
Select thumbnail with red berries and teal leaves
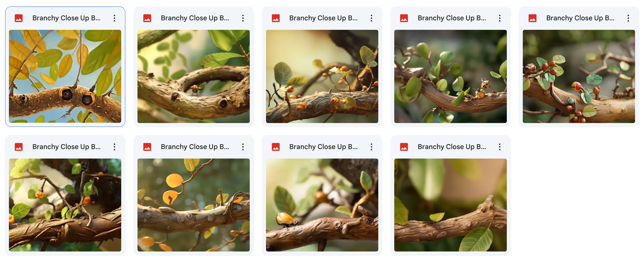[579, 76]
